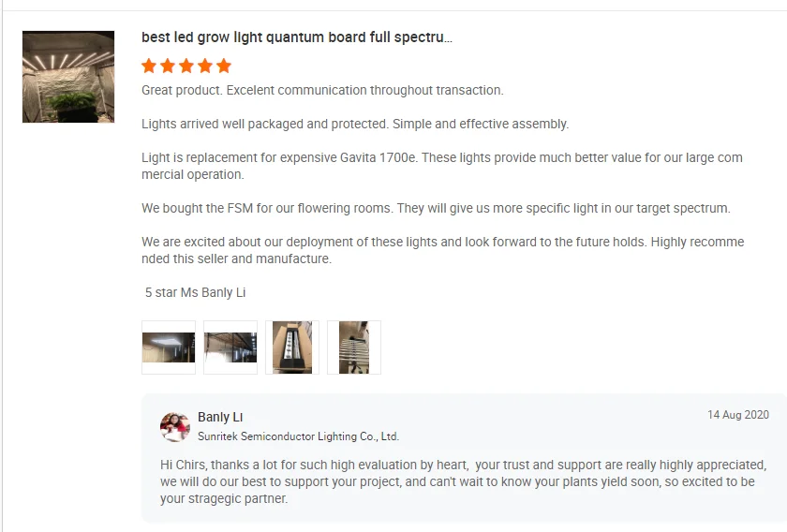Open the second review photo thumbnail
This screenshot has height=532, width=787.
230,347
